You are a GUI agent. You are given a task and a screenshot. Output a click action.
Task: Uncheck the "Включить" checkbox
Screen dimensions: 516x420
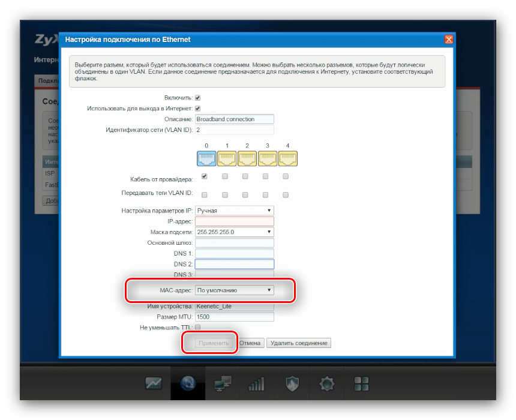(x=198, y=97)
